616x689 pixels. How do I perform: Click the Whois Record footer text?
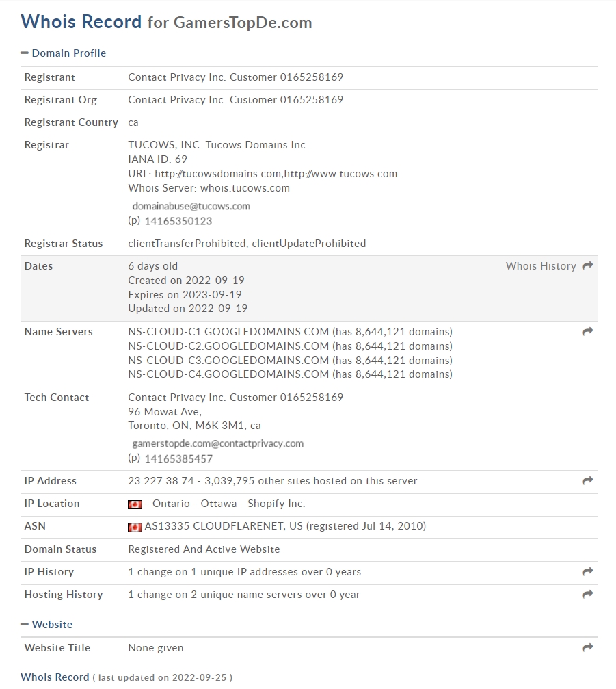(x=55, y=677)
